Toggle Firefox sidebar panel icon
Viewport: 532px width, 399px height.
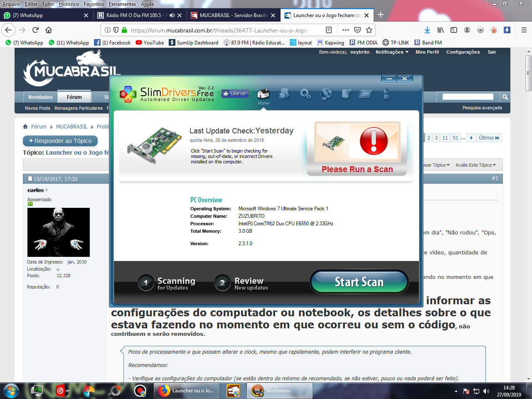point(454,30)
